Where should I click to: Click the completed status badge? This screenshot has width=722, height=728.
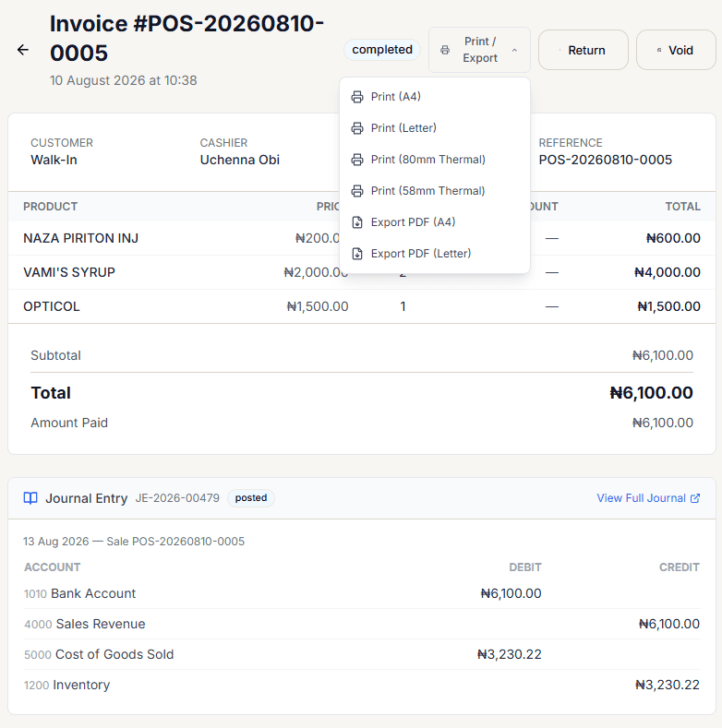[x=382, y=50]
